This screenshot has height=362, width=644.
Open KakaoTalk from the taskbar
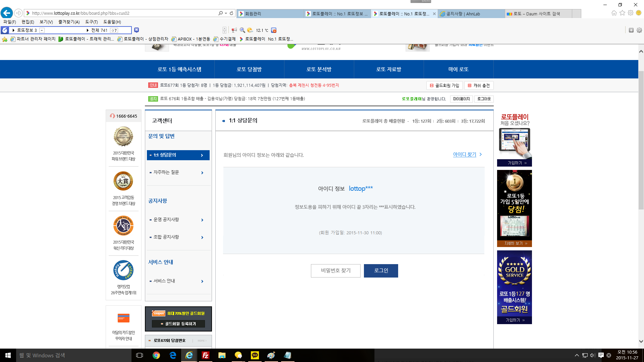[255, 355]
